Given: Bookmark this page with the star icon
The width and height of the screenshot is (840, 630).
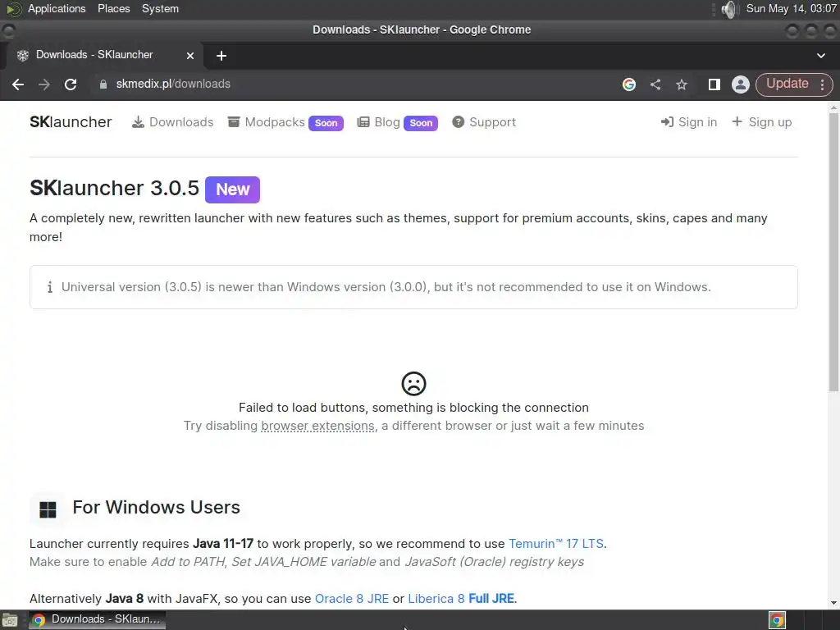Looking at the screenshot, I should tap(682, 84).
